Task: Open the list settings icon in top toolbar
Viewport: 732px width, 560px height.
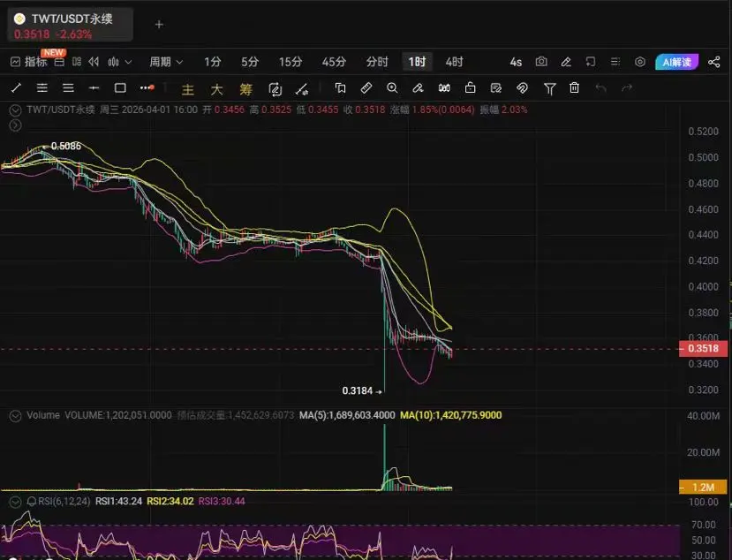Action: pyautogui.click(x=615, y=62)
